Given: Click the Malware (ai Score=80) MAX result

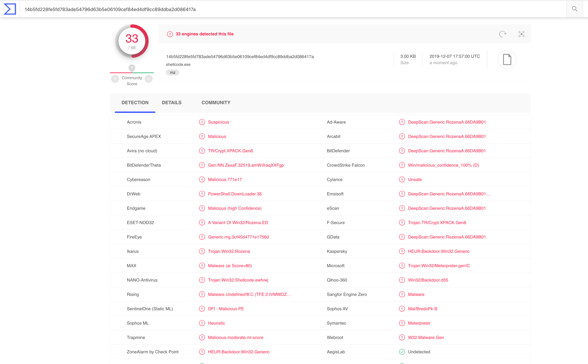Looking at the screenshot, I should point(230,266).
